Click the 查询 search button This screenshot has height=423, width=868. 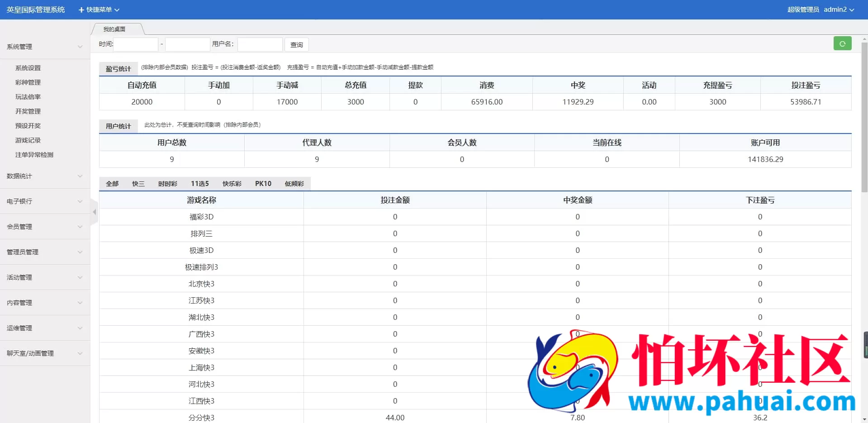(x=296, y=44)
